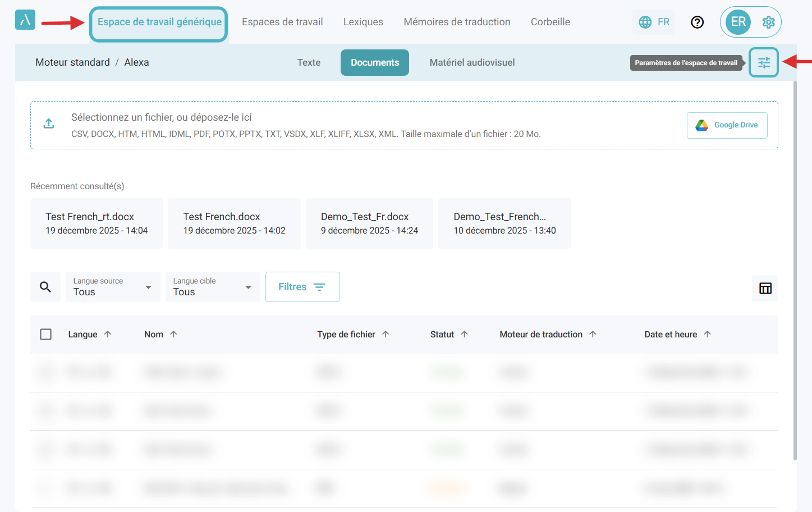Click the ER user avatar
Image resolution: width=812 pixels, height=512 pixels.
point(738,22)
